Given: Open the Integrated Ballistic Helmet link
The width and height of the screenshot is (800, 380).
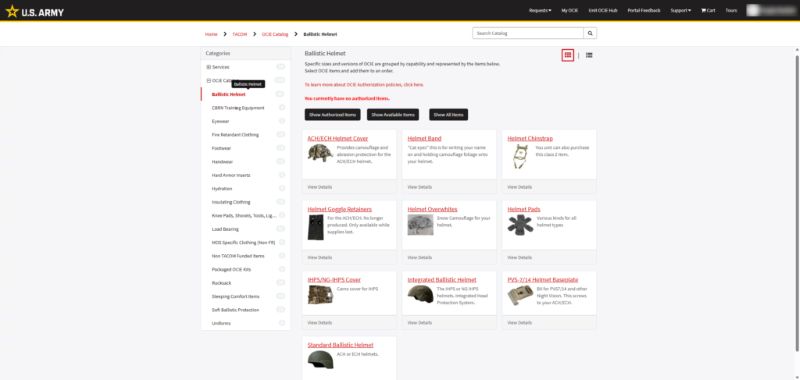Looking at the screenshot, I should pyautogui.click(x=442, y=280).
